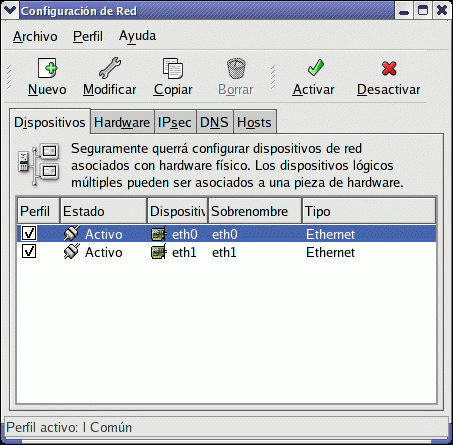This screenshot has width=453, height=445.
Task: Switch to the DNS tab
Action: pyautogui.click(x=214, y=122)
